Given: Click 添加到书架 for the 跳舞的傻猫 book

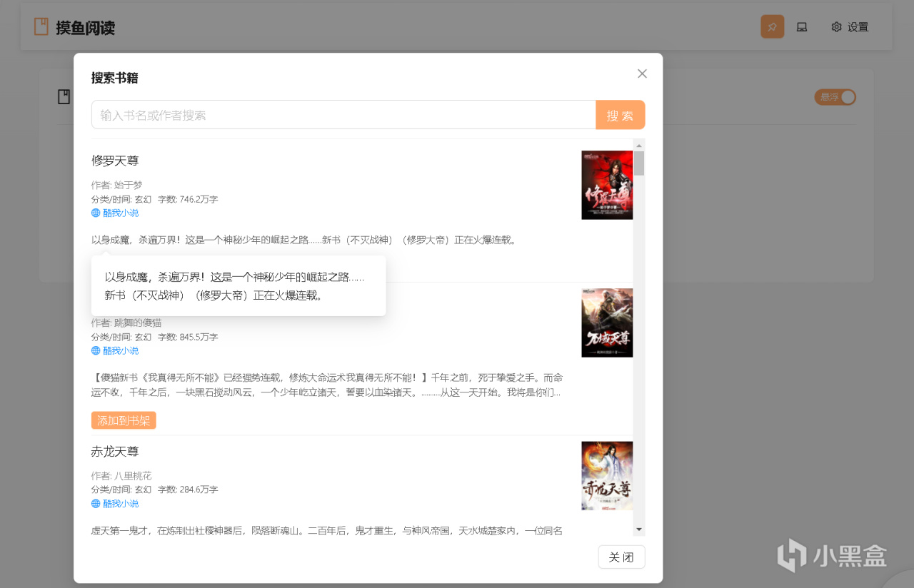Looking at the screenshot, I should tap(124, 420).
